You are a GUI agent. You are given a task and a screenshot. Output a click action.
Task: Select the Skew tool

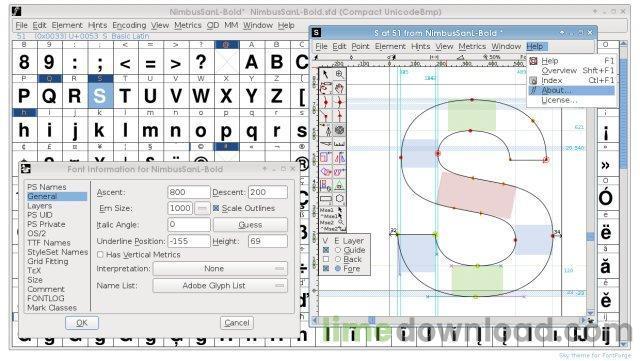pyautogui.click(x=339, y=171)
